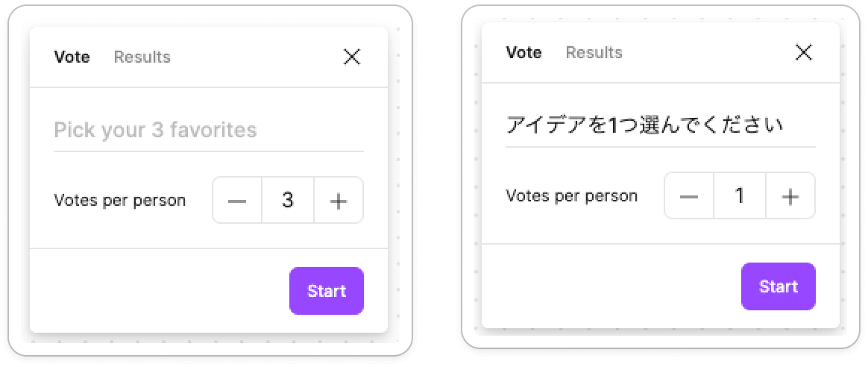Click the vote count value 1
868x367 pixels.
pos(740,196)
